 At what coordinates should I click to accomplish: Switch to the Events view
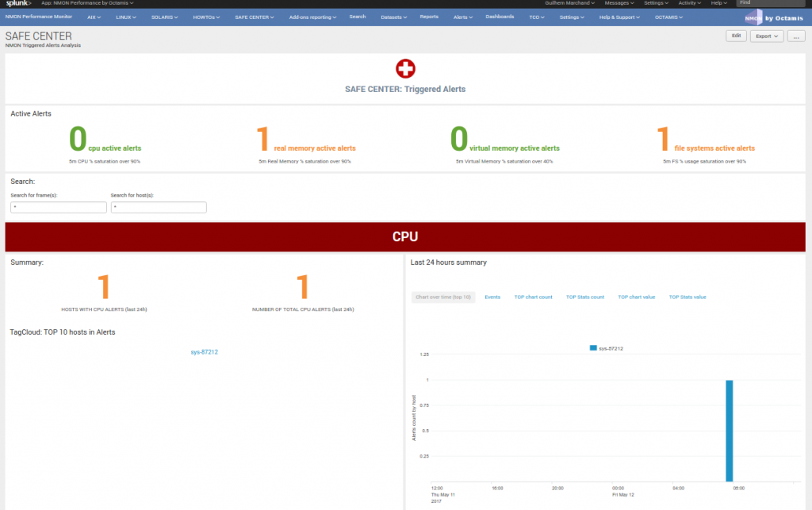492,297
